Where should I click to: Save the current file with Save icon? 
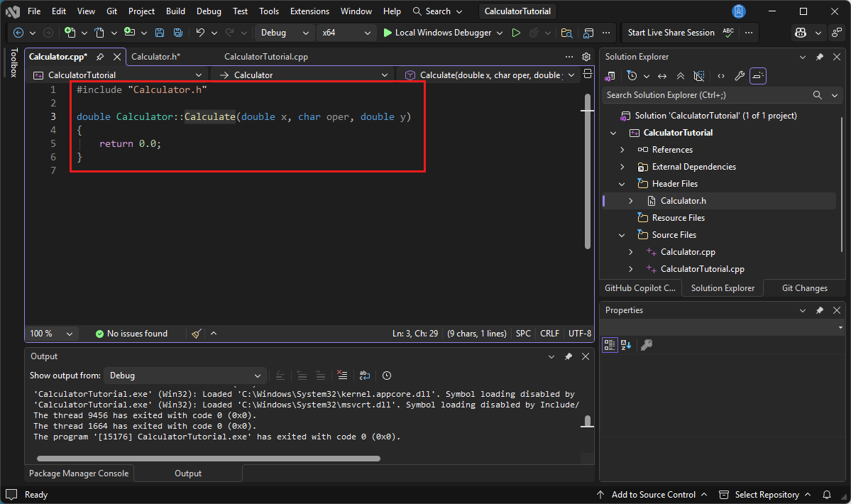(x=160, y=33)
